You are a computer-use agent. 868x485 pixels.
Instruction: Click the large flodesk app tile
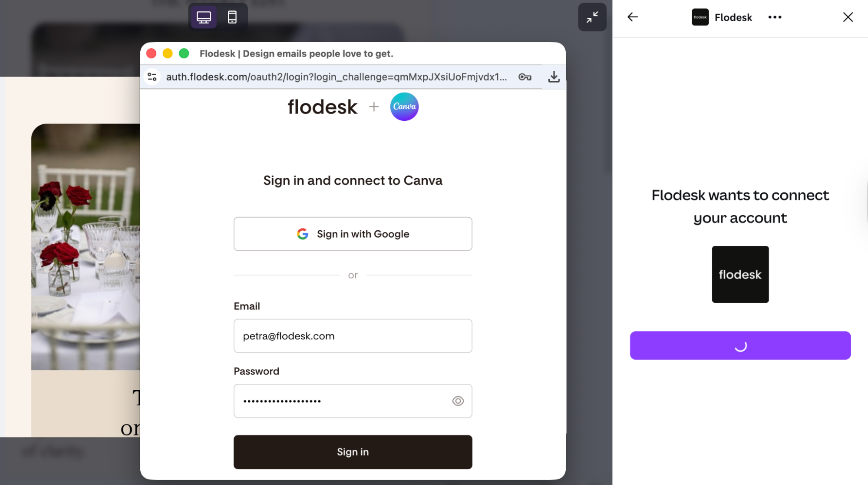click(740, 274)
